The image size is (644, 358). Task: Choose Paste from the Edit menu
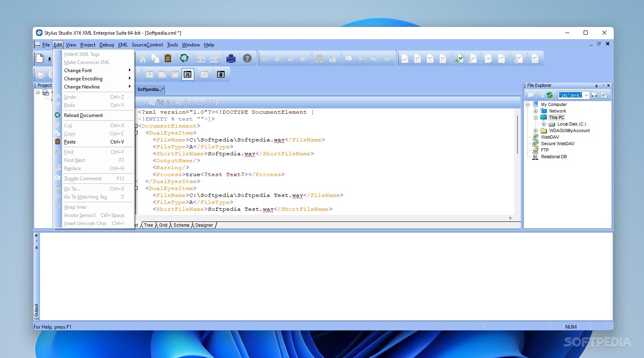pyautogui.click(x=94, y=142)
